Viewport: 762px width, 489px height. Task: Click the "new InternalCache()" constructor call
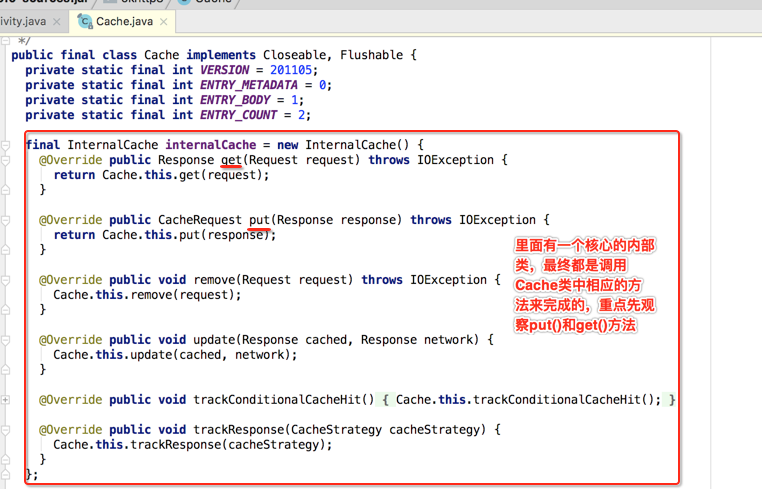pos(344,145)
